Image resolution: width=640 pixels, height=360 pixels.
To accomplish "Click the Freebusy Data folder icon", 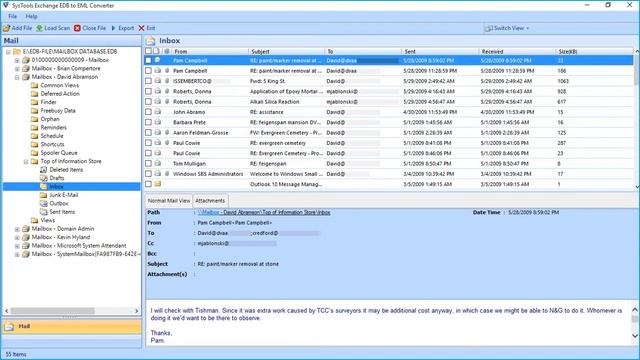I will 34,111.
